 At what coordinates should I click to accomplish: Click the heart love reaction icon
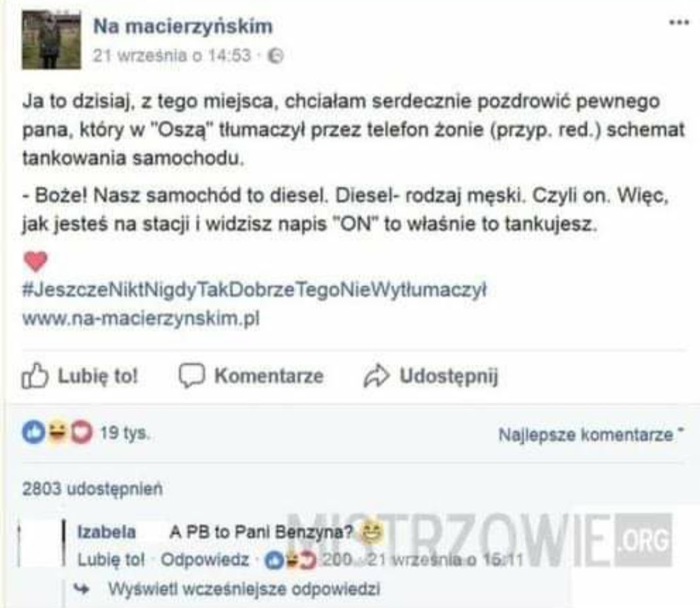[x=81, y=432]
